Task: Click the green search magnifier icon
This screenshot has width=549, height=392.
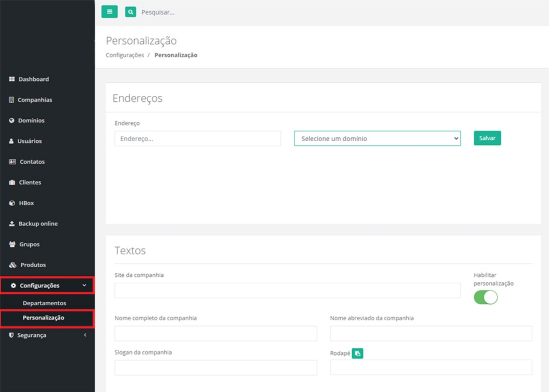Action: 131,12
